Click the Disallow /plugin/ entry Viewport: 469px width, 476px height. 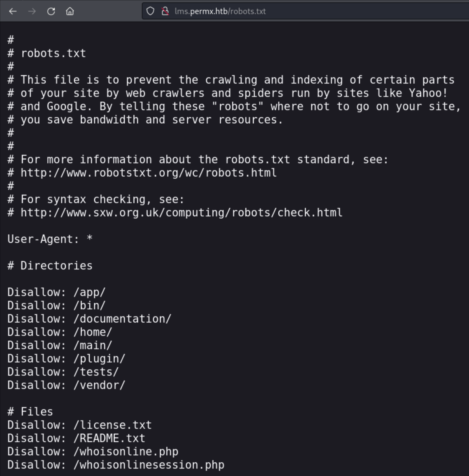(x=66, y=359)
